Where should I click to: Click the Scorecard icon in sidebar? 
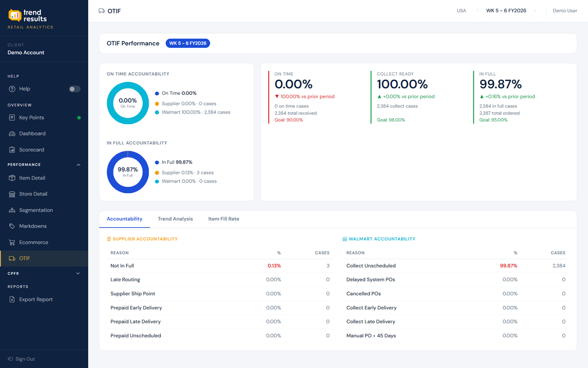12,150
